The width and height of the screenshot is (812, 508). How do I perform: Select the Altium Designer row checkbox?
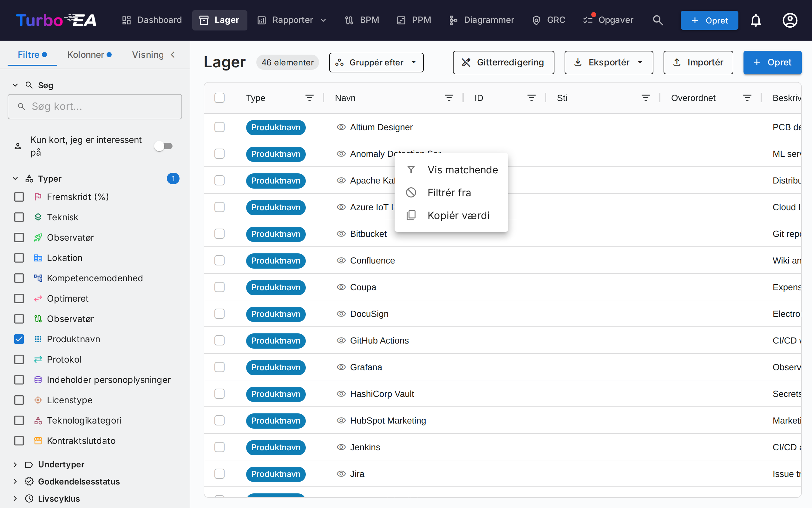(x=219, y=127)
